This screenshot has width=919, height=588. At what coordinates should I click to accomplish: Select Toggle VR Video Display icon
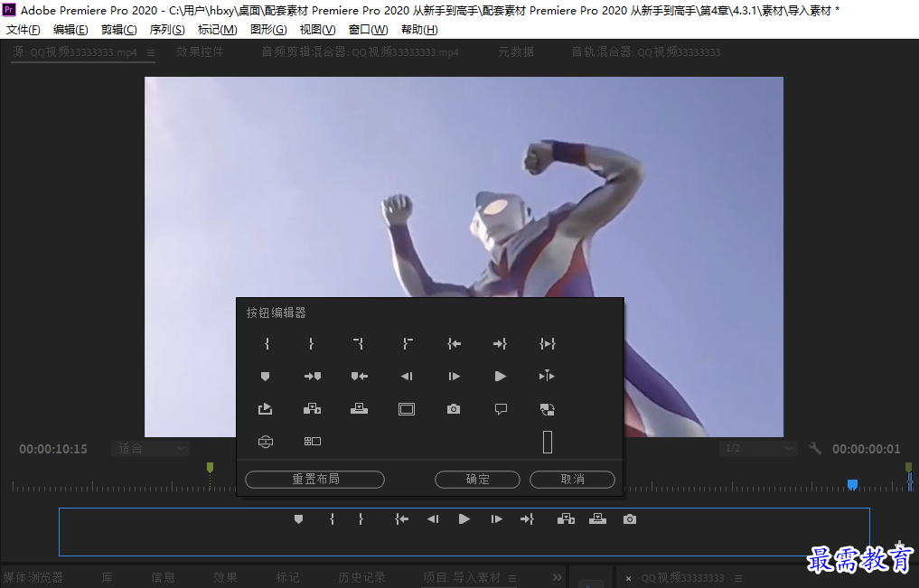pos(266,442)
